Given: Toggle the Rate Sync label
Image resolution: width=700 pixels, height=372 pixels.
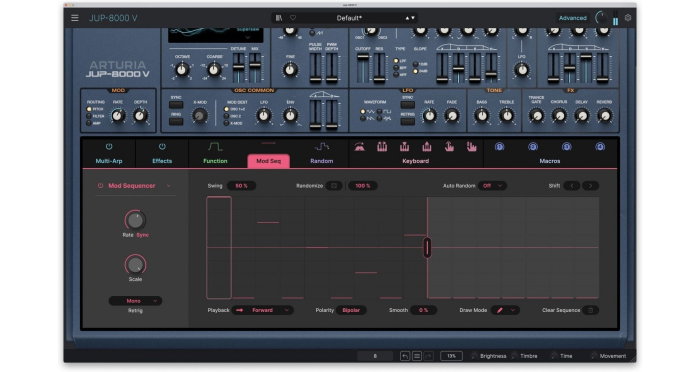Looking at the screenshot, I should point(143,235).
